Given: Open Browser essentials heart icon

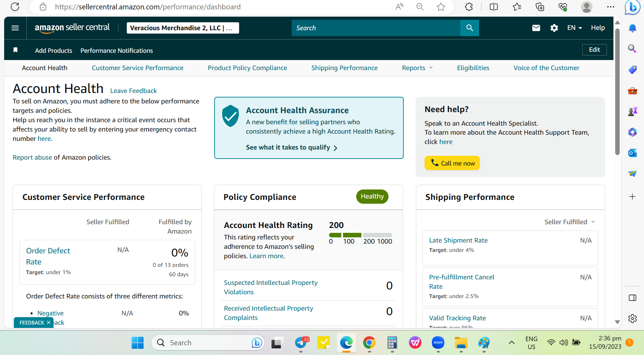Looking at the screenshot, I should click(x=563, y=7).
